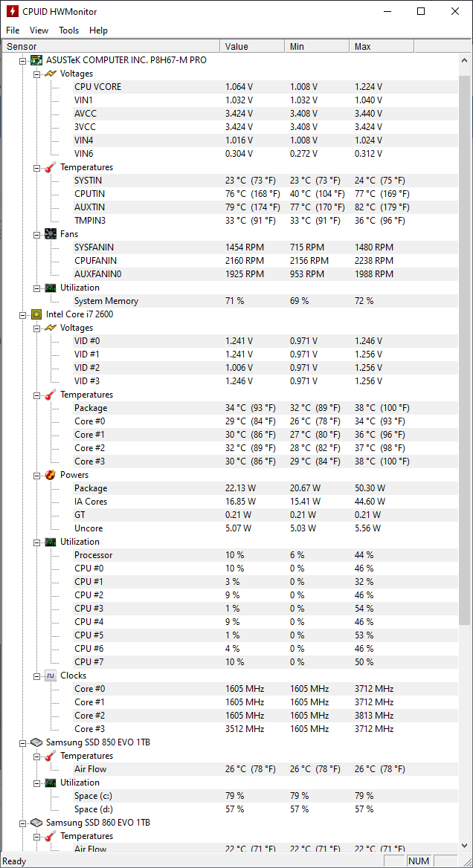Screen dimensions: 473x868
Task: Click the SSD 850 EVO Utilization graph icon
Action: 51,783
